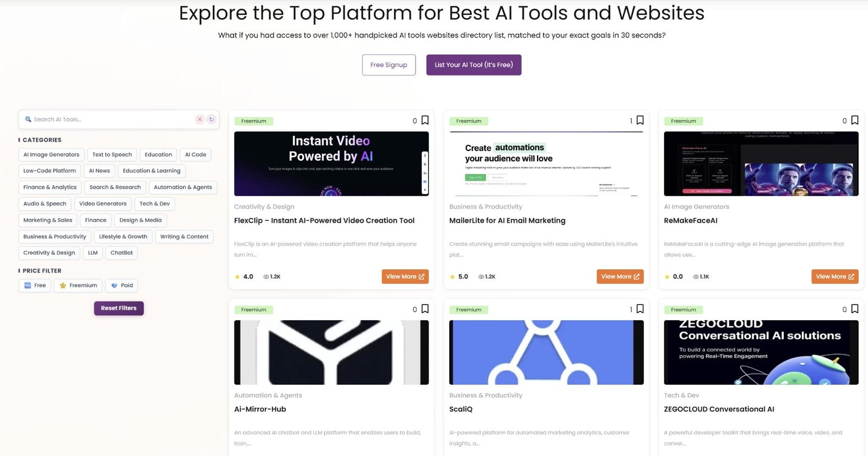Select the Audio & Speech category
This screenshot has height=456, width=868.
[45, 204]
